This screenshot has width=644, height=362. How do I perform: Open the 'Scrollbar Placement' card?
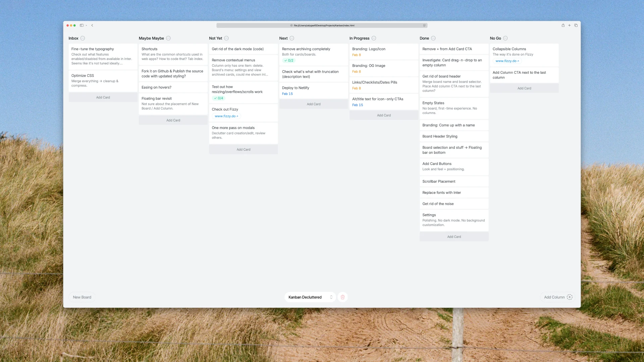click(454, 181)
